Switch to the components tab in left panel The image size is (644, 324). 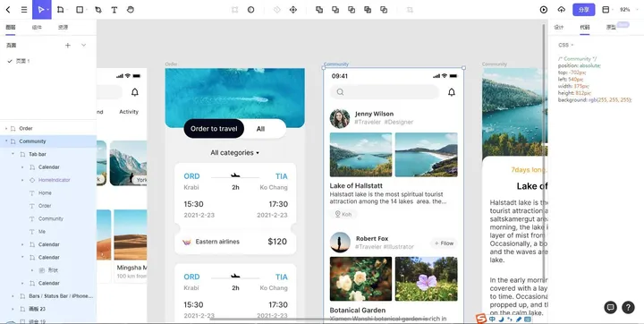tap(37, 28)
